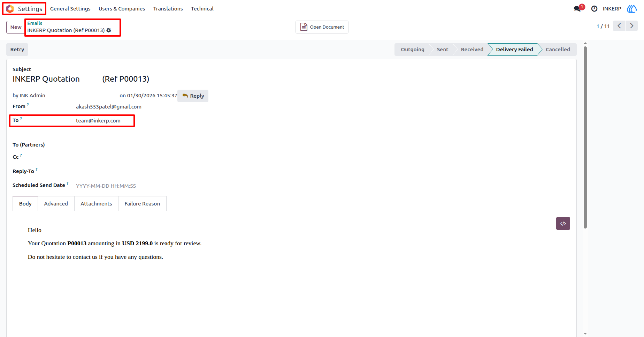
Task: Edit the Subject field text
Action: (81, 79)
